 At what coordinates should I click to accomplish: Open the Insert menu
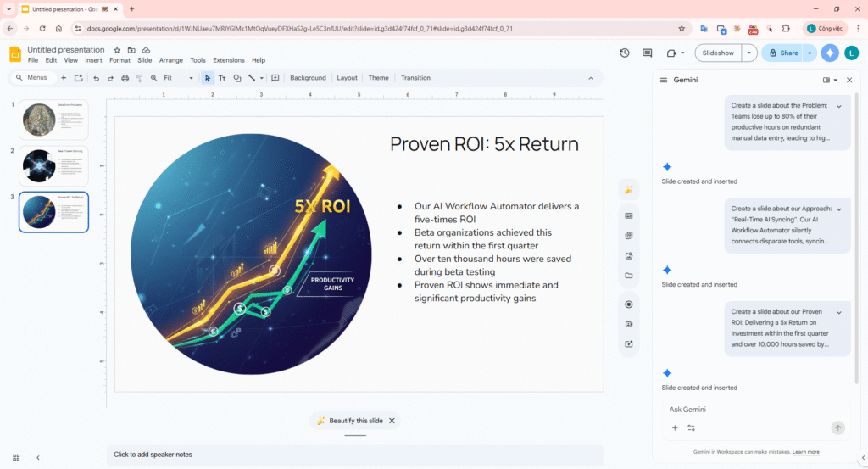click(x=93, y=61)
